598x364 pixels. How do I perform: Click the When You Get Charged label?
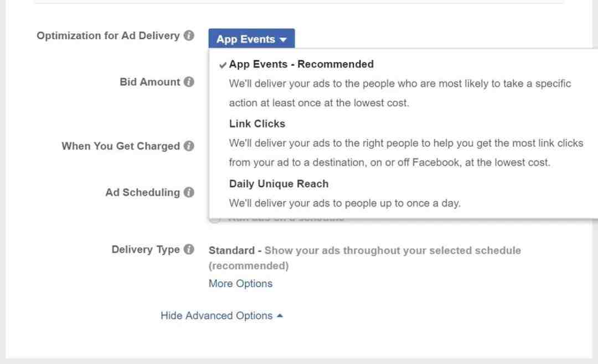[120, 146]
